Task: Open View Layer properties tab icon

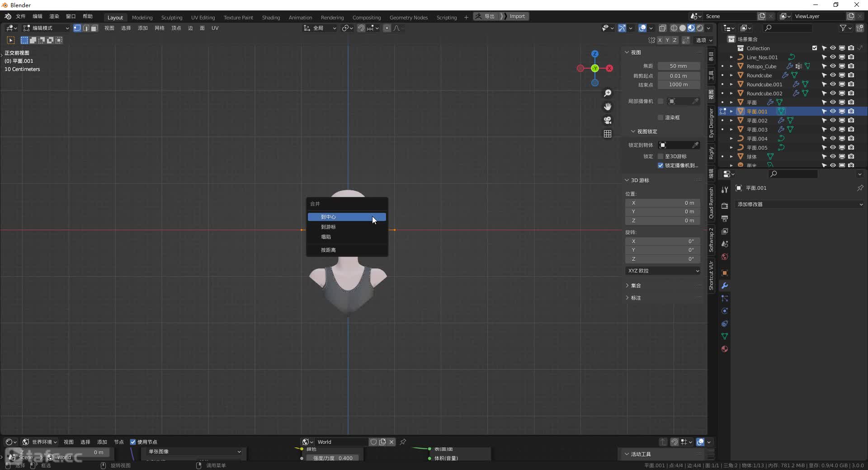Action: click(725, 231)
